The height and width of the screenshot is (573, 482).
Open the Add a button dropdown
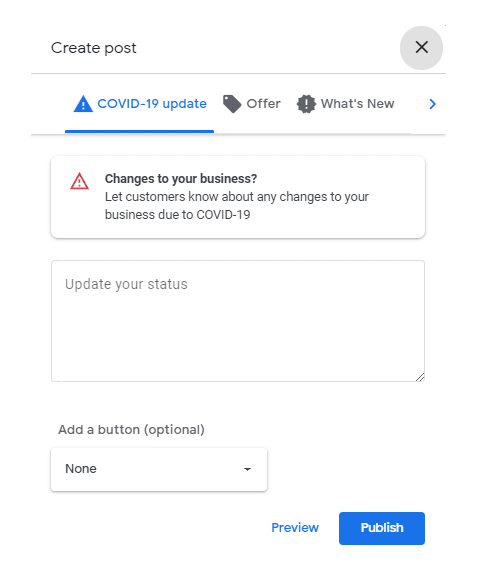tap(159, 469)
